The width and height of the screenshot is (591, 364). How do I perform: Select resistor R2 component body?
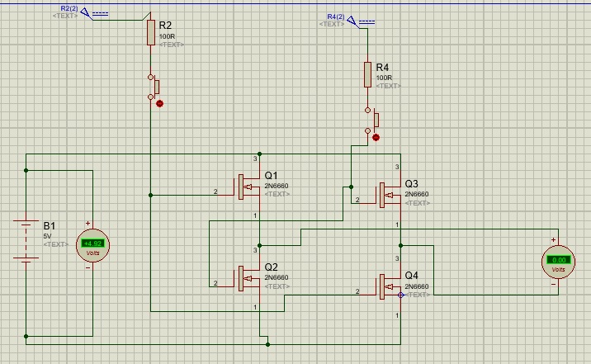click(x=151, y=33)
